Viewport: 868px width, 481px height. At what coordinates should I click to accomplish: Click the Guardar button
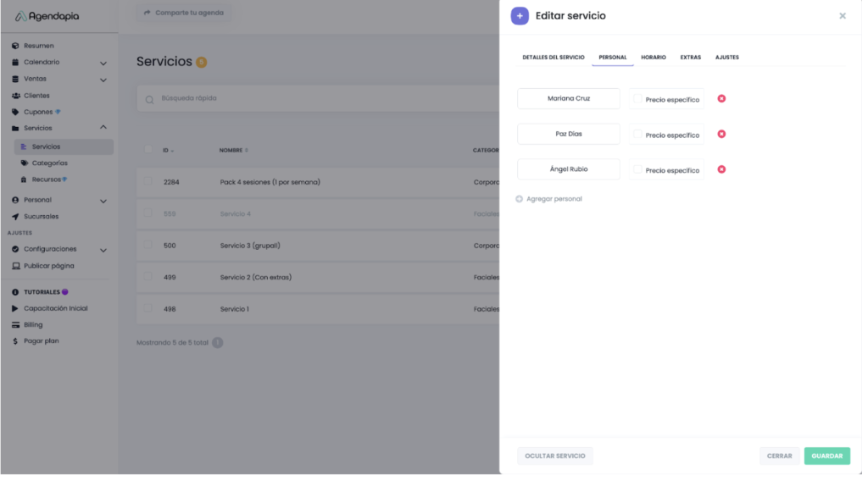tap(826, 456)
